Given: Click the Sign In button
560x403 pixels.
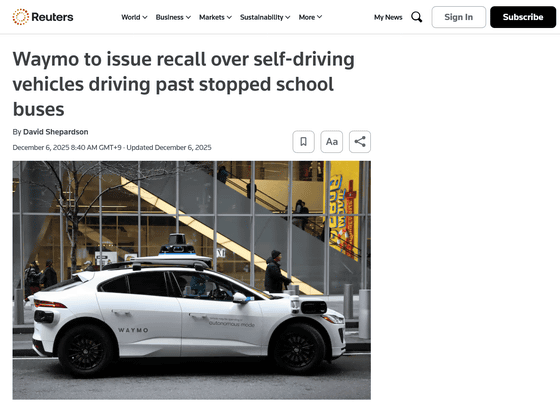Looking at the screenshot, I should point(459,17).
